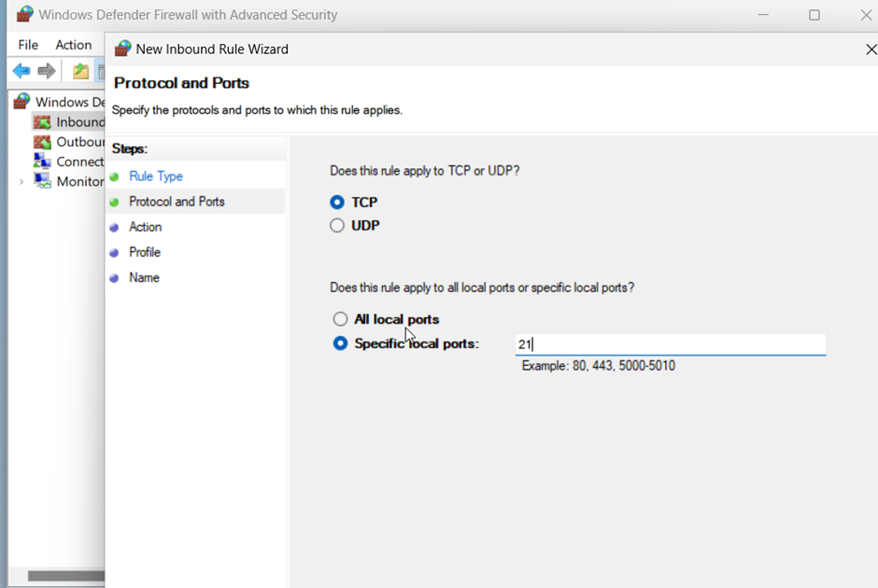Select the UDP radio button
Image resolution: width=878 pixels, height=588 pixels.
point(337,226)
